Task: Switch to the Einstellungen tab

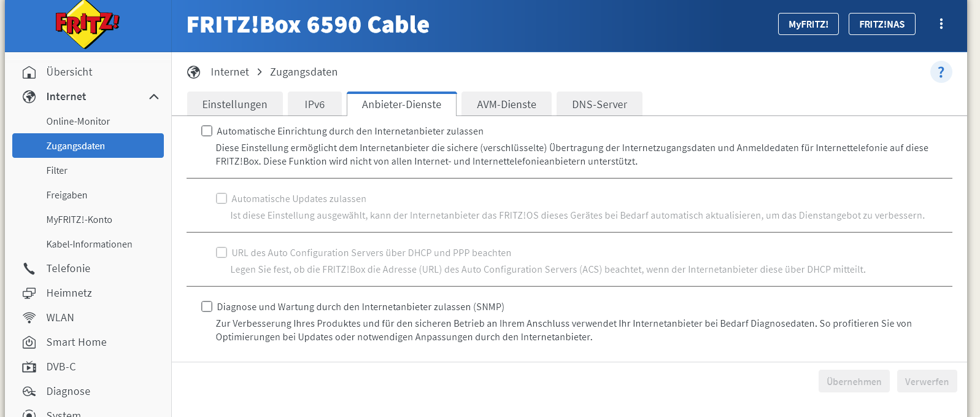Action: 234,104
